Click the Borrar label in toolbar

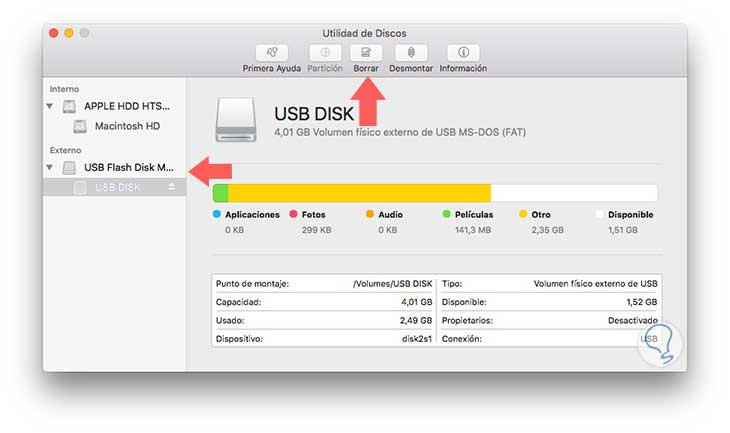(x=366, y=68)
